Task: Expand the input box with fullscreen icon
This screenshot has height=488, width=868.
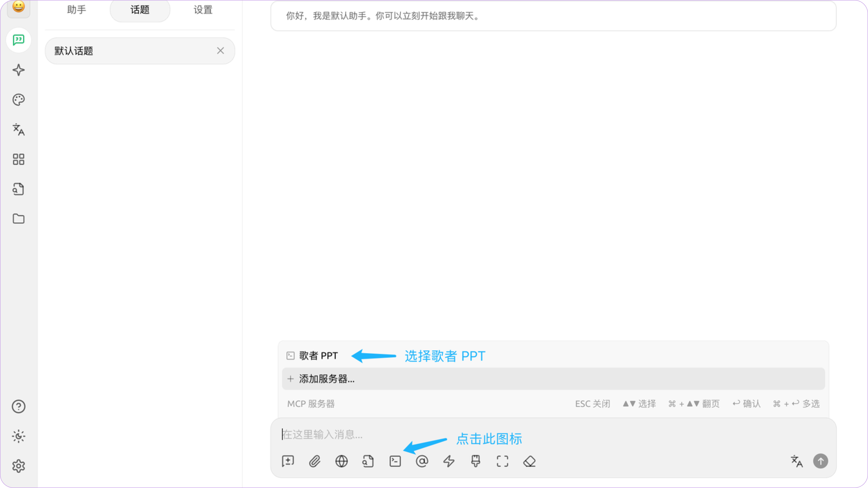Action: [x=502, y=461]
